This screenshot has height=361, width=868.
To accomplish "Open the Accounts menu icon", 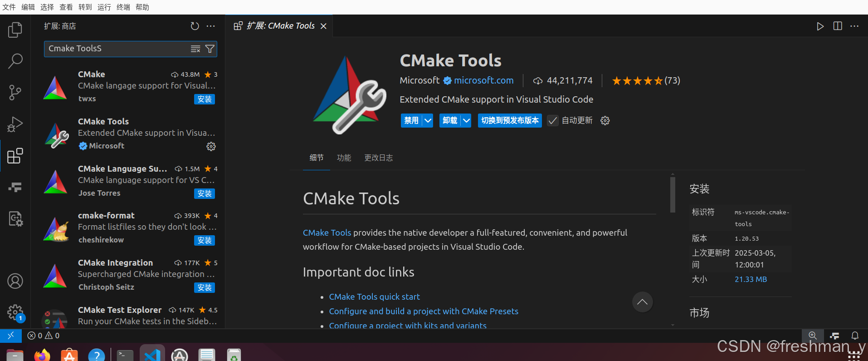I will click(x=15, y=281).
